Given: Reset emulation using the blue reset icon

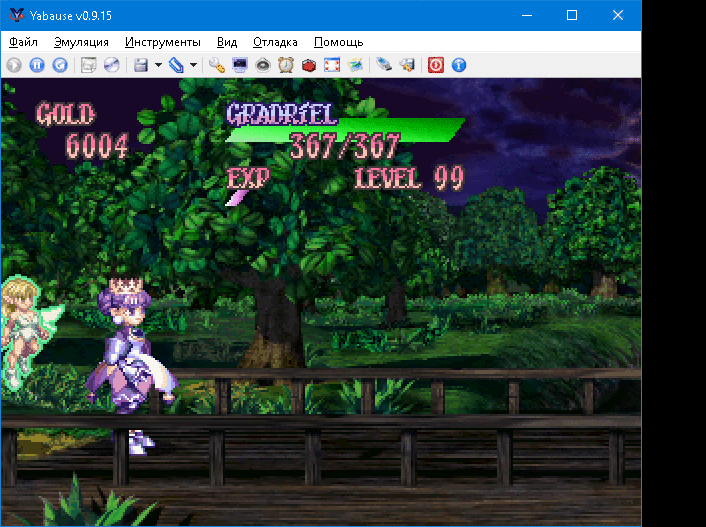Looking at the screenshot, I should (60, 65).
